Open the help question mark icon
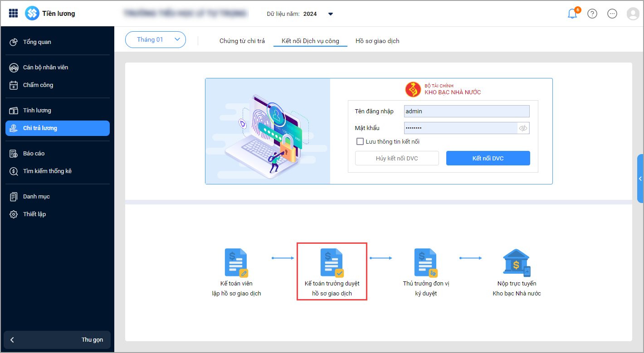The image size is (644, 353). click(592, 14)
